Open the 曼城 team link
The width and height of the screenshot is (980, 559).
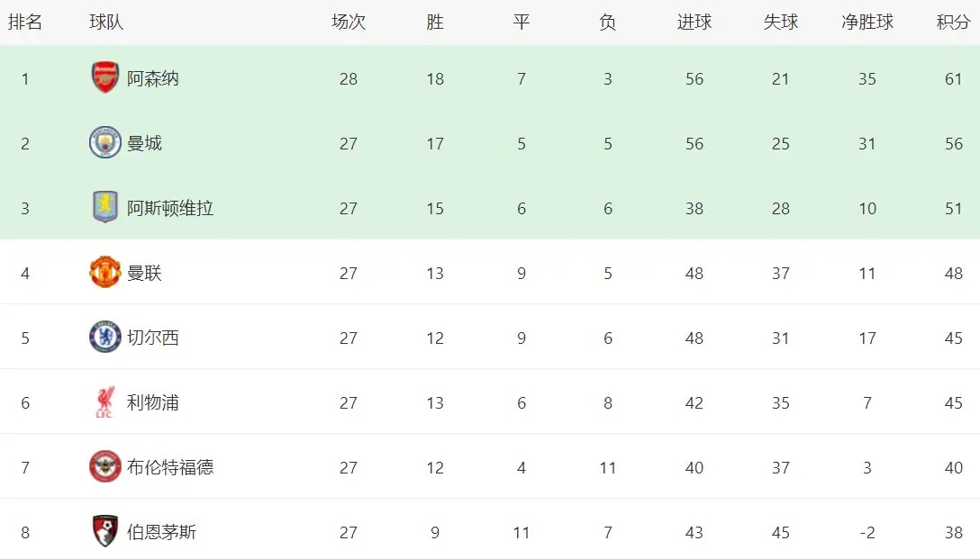144,143
